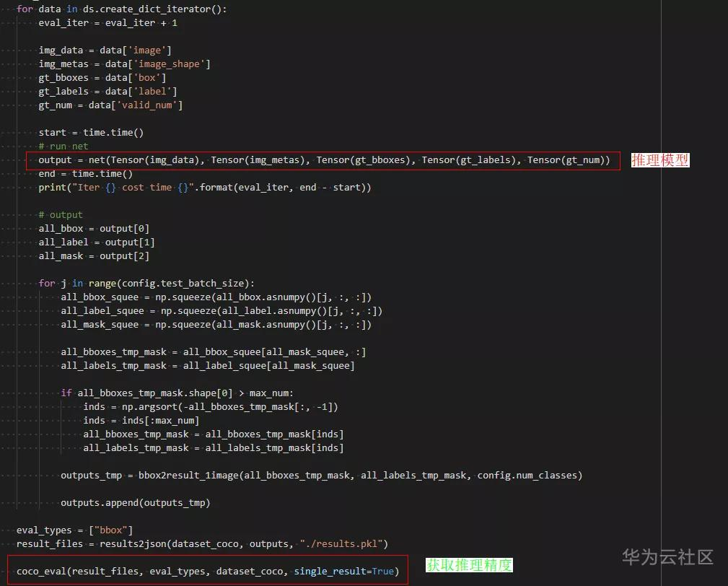The image size is (728, 586).
Task: Click the line 'eval_iter = eval_iter + 1'
Action: point(108,23)
